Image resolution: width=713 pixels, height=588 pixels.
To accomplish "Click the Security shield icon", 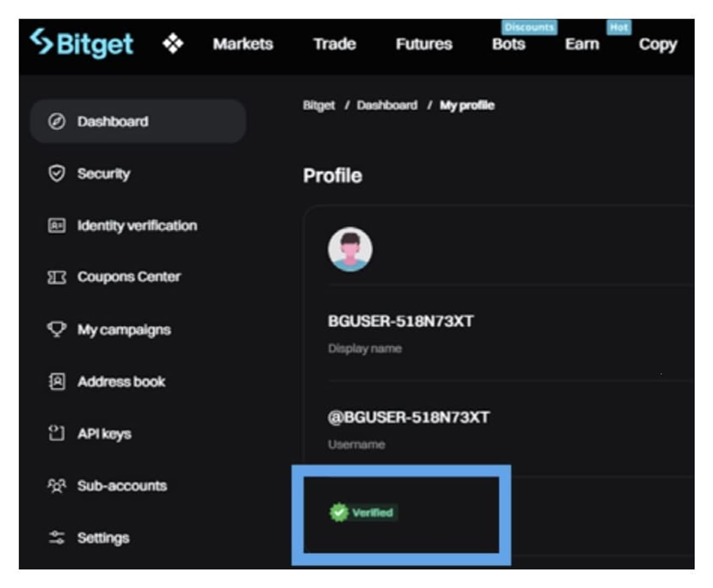I will (x=57, y=173).
